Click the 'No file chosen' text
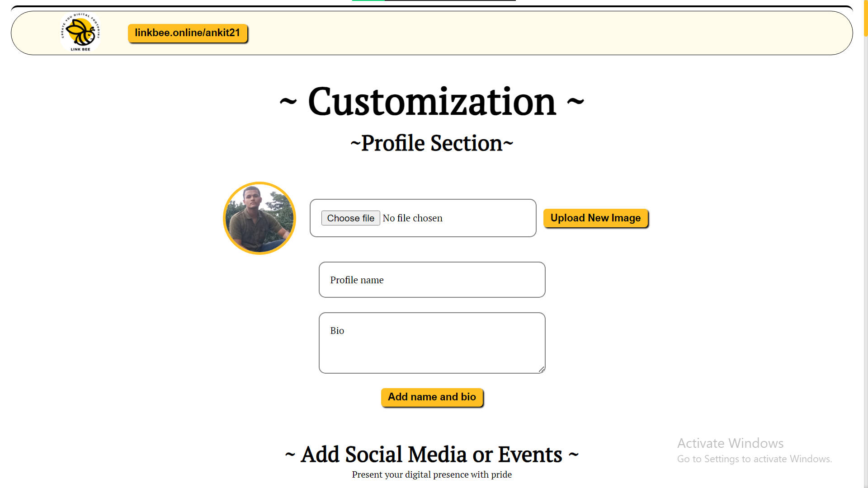 pos(412,218)
